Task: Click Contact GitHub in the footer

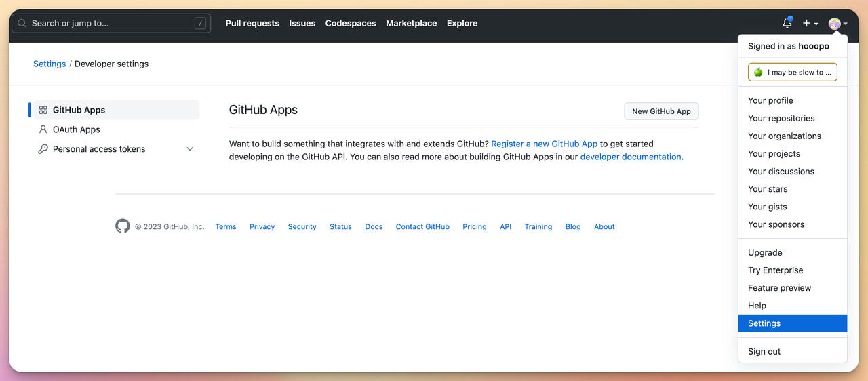Action: (x=422, y=227)
